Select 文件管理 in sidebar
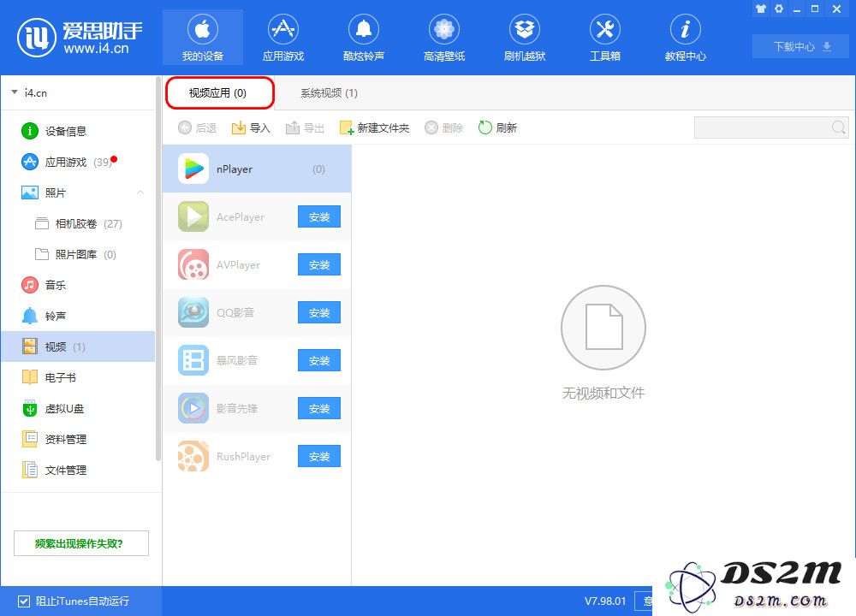The width and height of the screenshot is (856, 616). 78,470
